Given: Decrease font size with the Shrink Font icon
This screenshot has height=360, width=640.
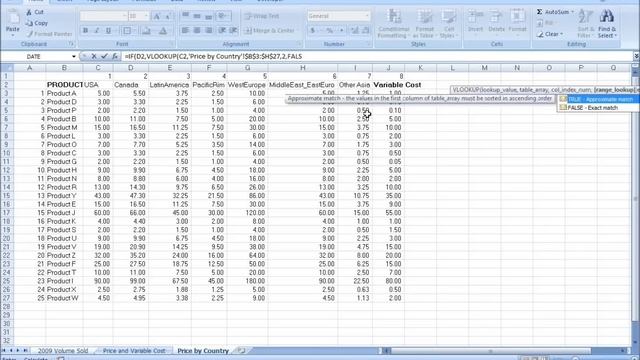Looking at the screenshot, I should pos(168,16).
